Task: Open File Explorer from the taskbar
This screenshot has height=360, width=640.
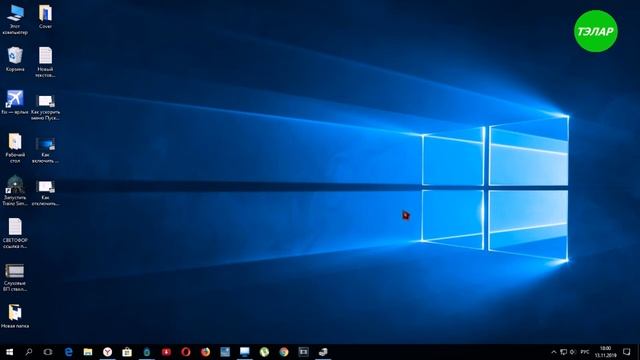Action: click(x=88, y=352)
